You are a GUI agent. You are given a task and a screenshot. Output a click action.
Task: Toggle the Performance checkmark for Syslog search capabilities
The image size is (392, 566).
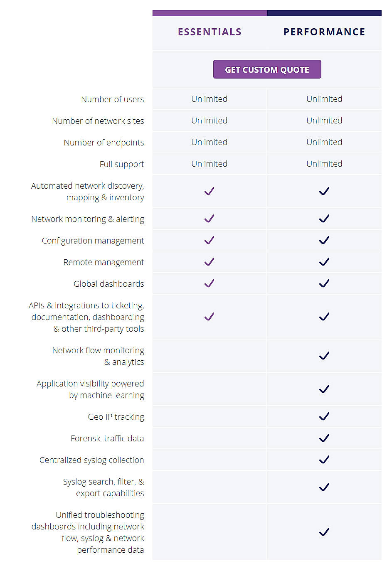[324, 487]
